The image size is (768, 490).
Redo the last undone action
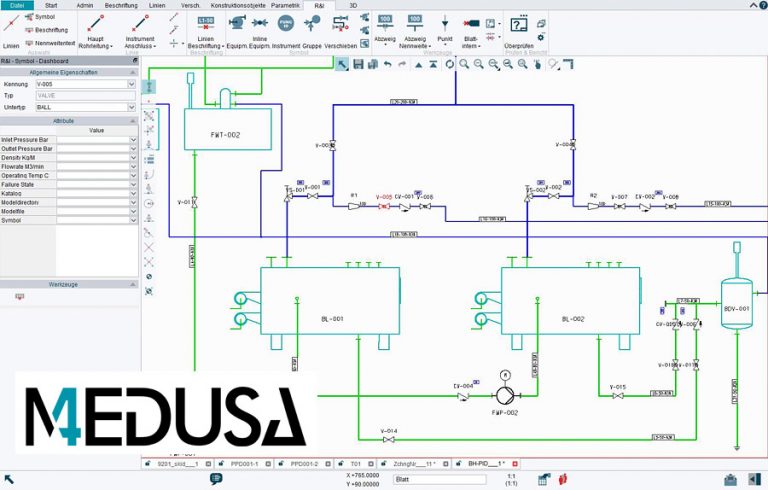click(402, 64)
